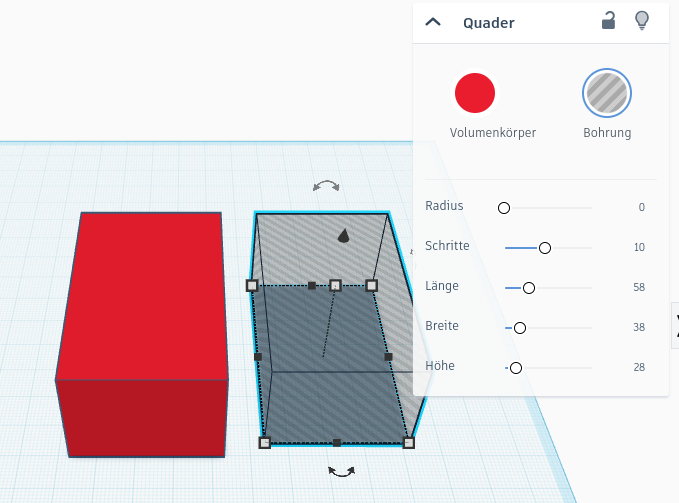Click the bottom-left white corner handle
This screenshot has width=679, height=503.
(x=265, y=442)
